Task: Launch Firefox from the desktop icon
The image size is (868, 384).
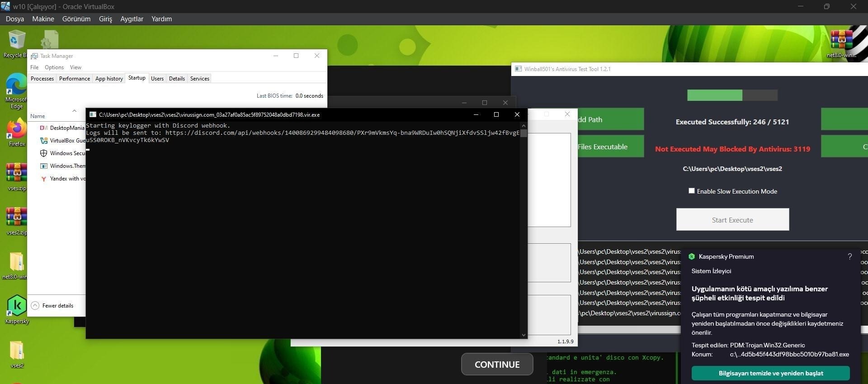Action: coord(17,132)
